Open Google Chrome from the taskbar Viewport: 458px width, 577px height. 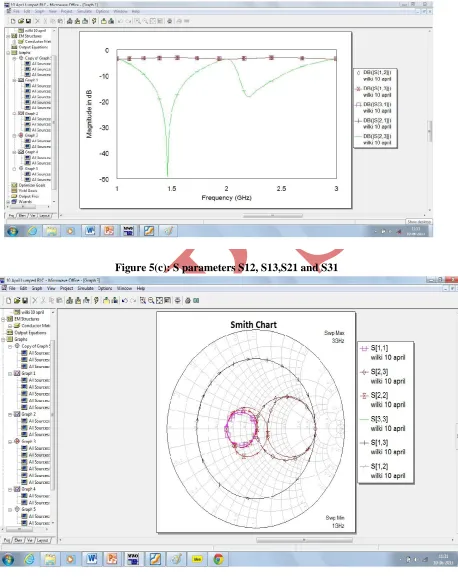tap(218, 559)
